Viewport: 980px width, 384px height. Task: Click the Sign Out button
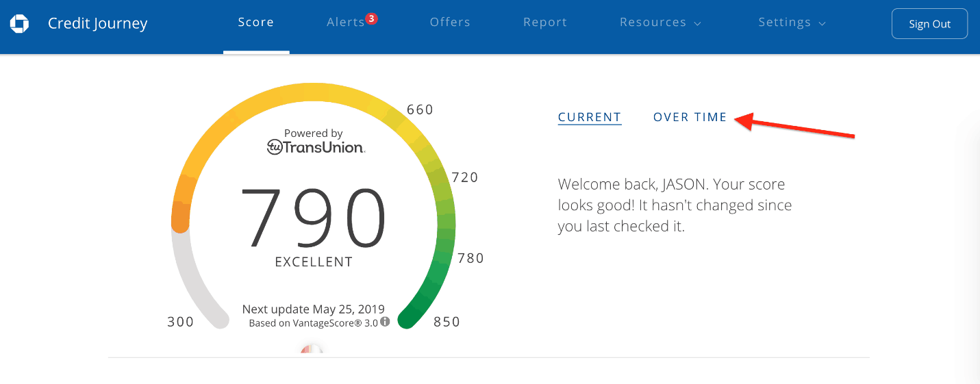929,24
